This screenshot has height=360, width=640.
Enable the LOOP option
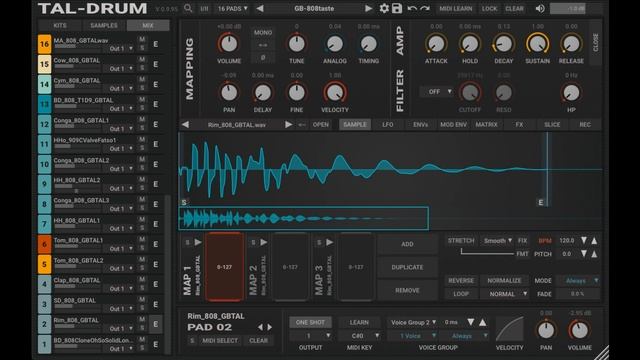461,294
